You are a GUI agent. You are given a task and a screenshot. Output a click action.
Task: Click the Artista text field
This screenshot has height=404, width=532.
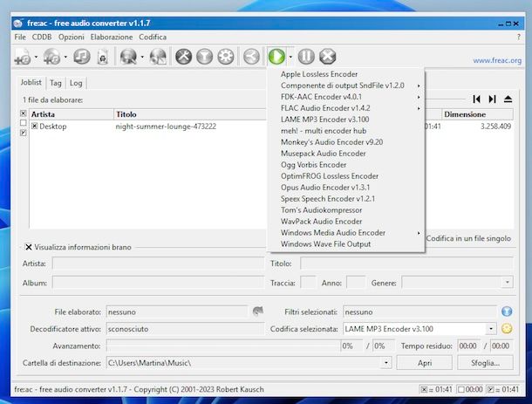coord(155,263)
